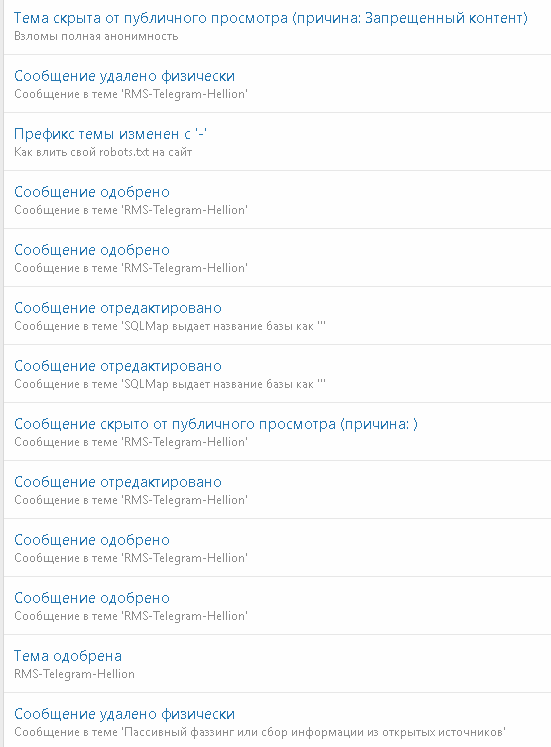Open the 'Сообщение скрыто от публичного просмотра' entry
The height and width of the screenshot is (747, 551).
[216, 424]
